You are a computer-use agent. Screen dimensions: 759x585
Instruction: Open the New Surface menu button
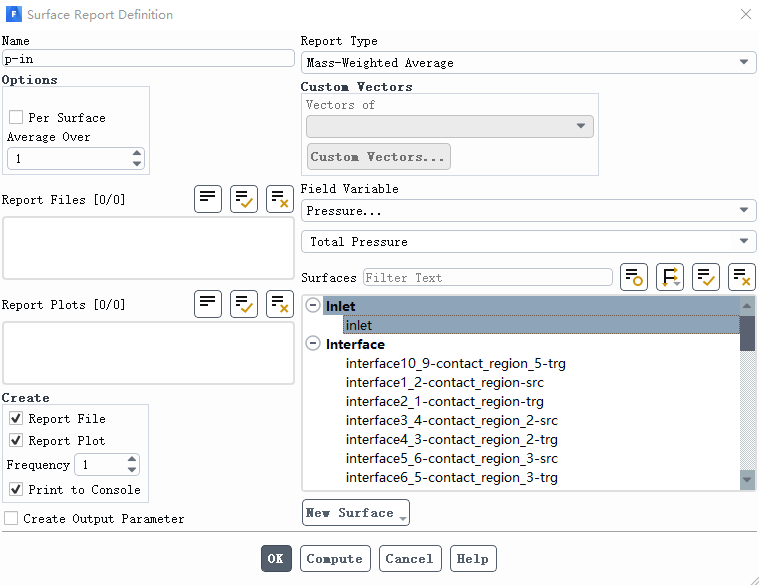click(x=356, y=513)
